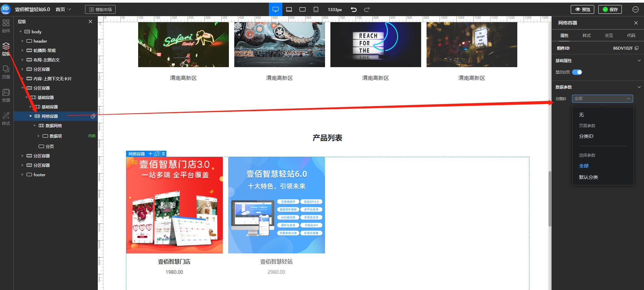The width and height of the screenshot is (644, 290).
Task: Expand the 布局-左图右文 tree node
Action: click(x=23, y=60)
